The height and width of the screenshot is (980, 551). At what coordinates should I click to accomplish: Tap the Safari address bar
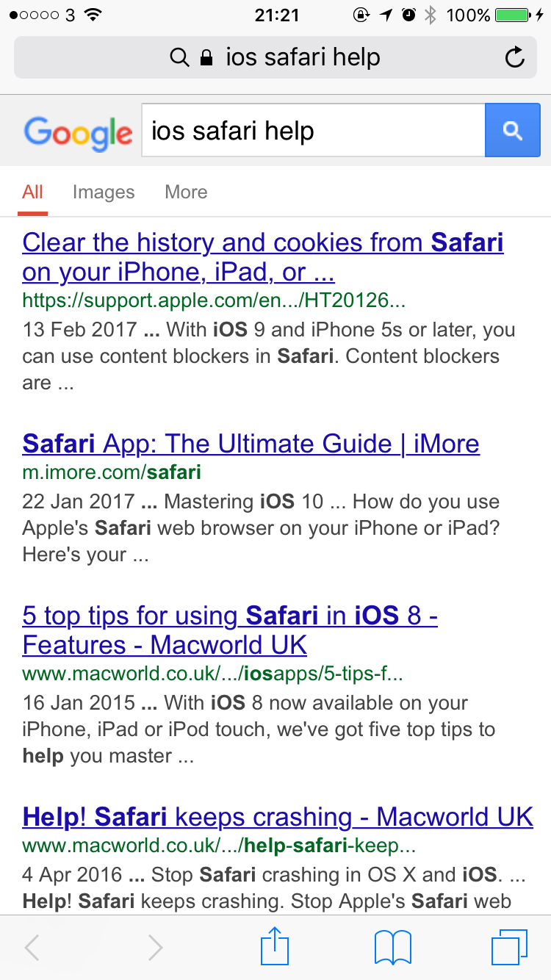point(275,57)
